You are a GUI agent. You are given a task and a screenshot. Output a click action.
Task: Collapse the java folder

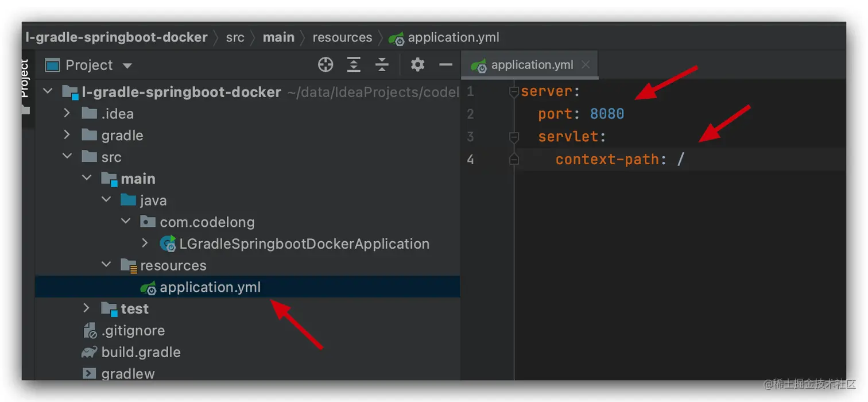pyautogui.click(x=106, y=200)
